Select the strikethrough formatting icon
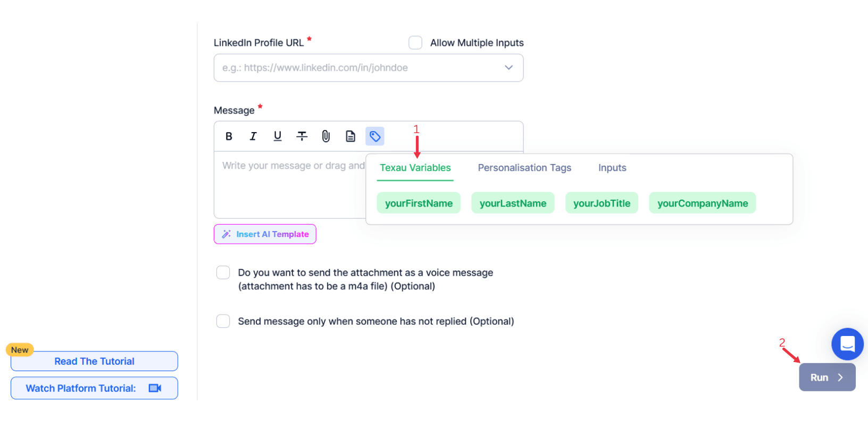Screen dimensions: 868x427 click(302, 136)
